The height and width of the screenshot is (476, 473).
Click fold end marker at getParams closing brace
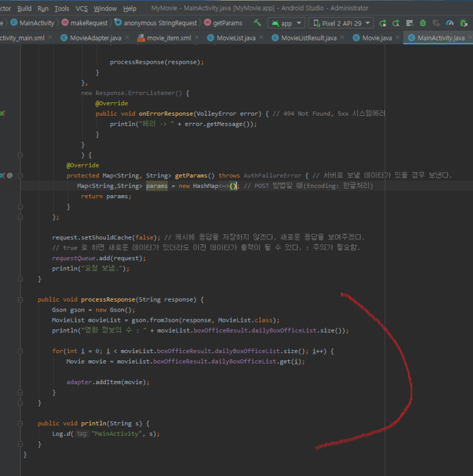tap(20, 207)
